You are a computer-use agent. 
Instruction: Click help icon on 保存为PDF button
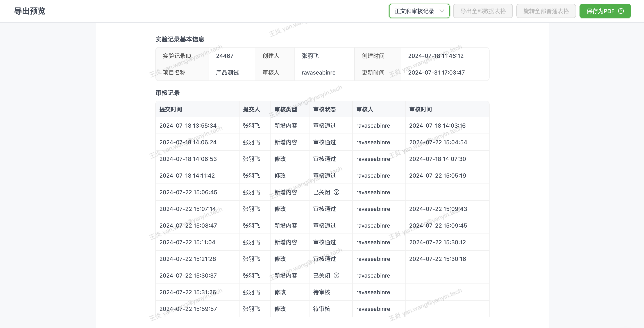(x=621, y=11)
